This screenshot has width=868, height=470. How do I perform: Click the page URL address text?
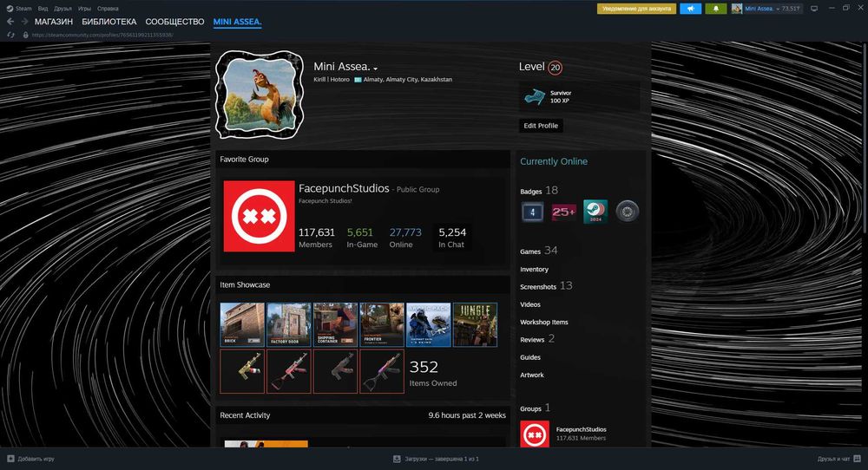coord(102,35)
